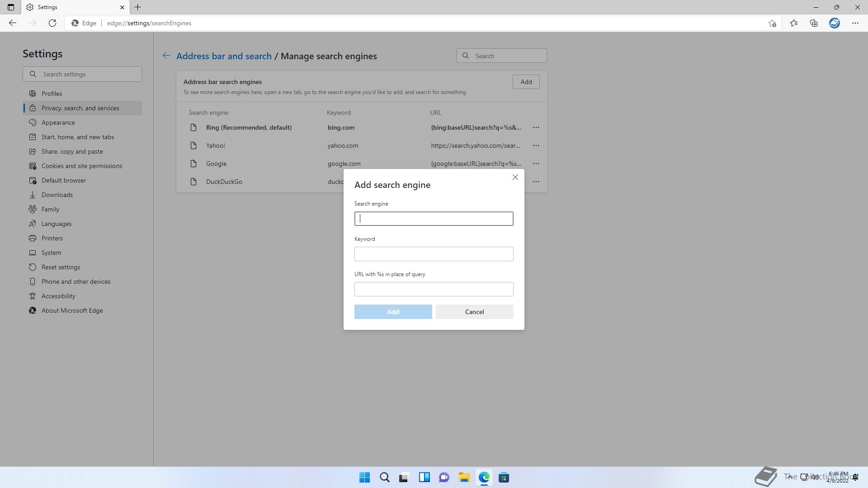Refresh the settings page
Image resolution: width=868 pixels, height=488 pixels.
tap(52, 23)
